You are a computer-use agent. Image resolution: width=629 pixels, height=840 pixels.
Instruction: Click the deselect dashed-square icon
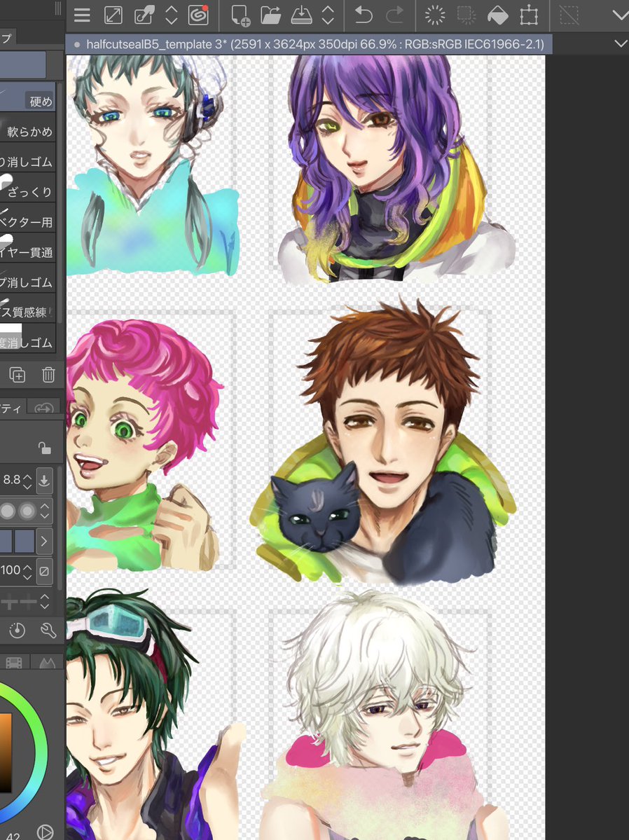(x=569, y=15)
